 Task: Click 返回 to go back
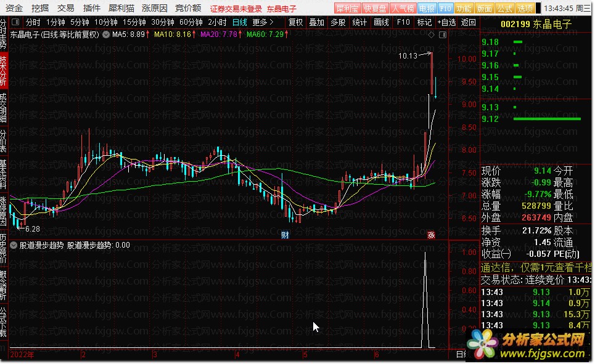point(468,22)
